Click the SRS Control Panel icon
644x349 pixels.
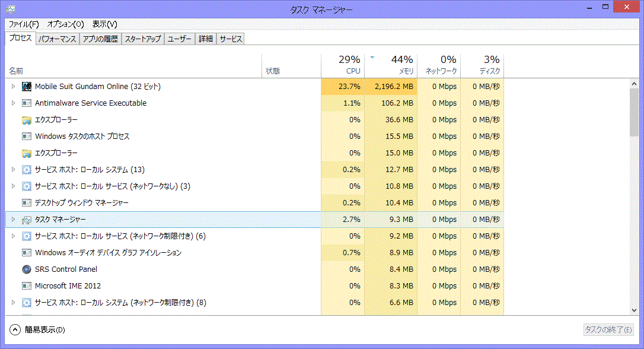(26, 269)
